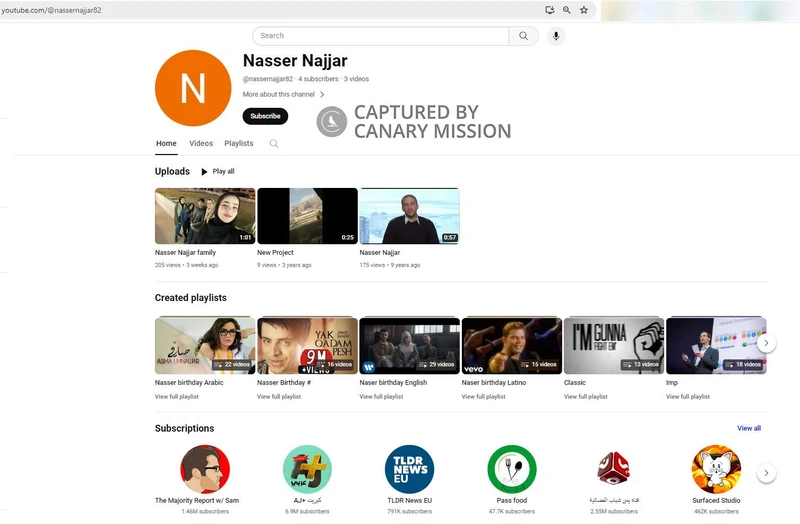Click Surfaced Studio channel name
The width and height of the screenshot is (800, 524).
[716, 501]
